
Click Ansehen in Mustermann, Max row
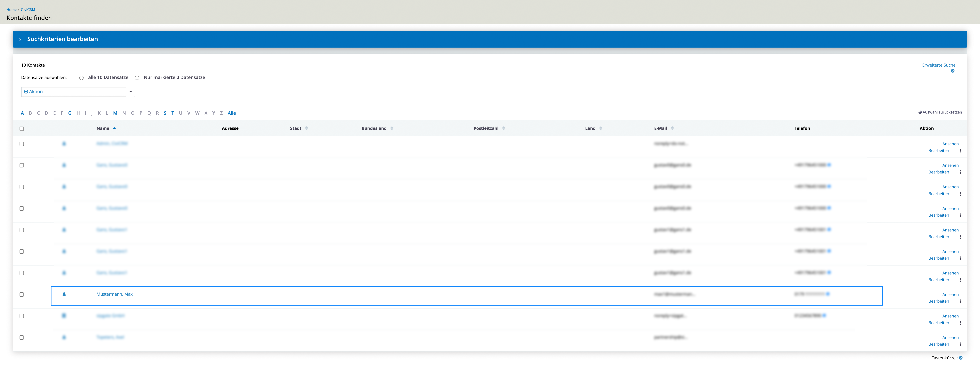point(950,294)
